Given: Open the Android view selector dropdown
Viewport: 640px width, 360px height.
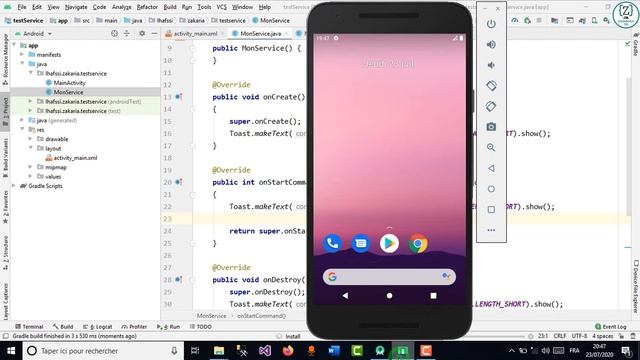Looking at the screenshot, I should coord(33,33).
